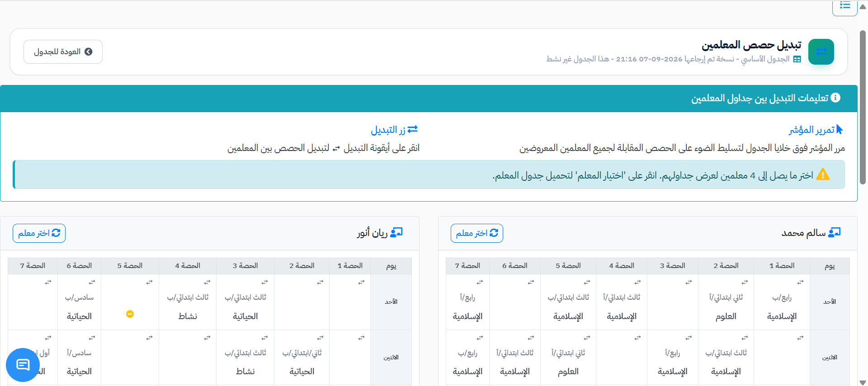Click الحصة 1 header in Salem Mohammed's table
The image size is (868, 386).
click(782, 266)
